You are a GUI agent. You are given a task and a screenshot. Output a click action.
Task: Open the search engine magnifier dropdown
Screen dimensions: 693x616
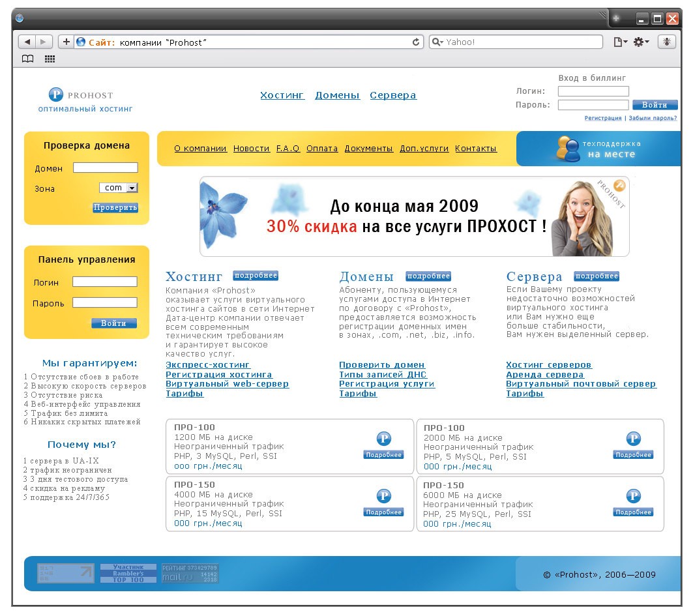click(437, 42)
